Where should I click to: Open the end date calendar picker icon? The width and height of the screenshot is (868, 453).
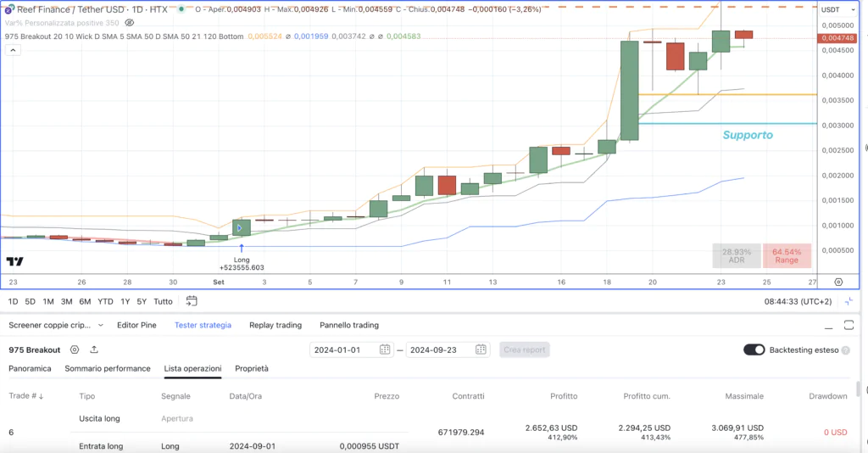point(481,350)
